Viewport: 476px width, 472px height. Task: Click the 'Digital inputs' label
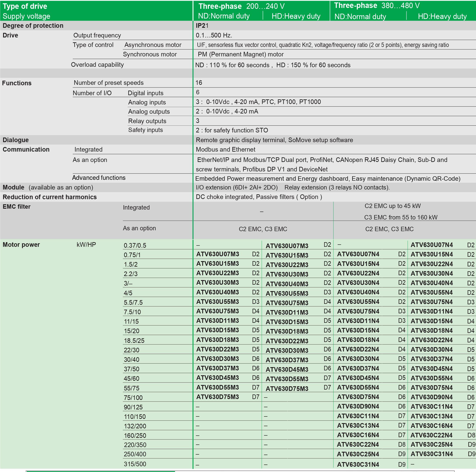coord(145,93)
